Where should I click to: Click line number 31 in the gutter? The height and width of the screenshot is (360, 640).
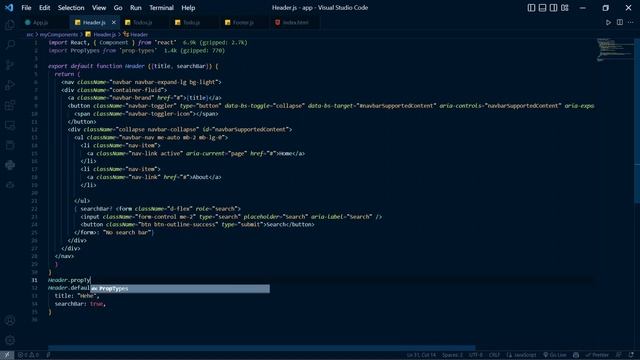pyautogui.click(x=35, y=280)
